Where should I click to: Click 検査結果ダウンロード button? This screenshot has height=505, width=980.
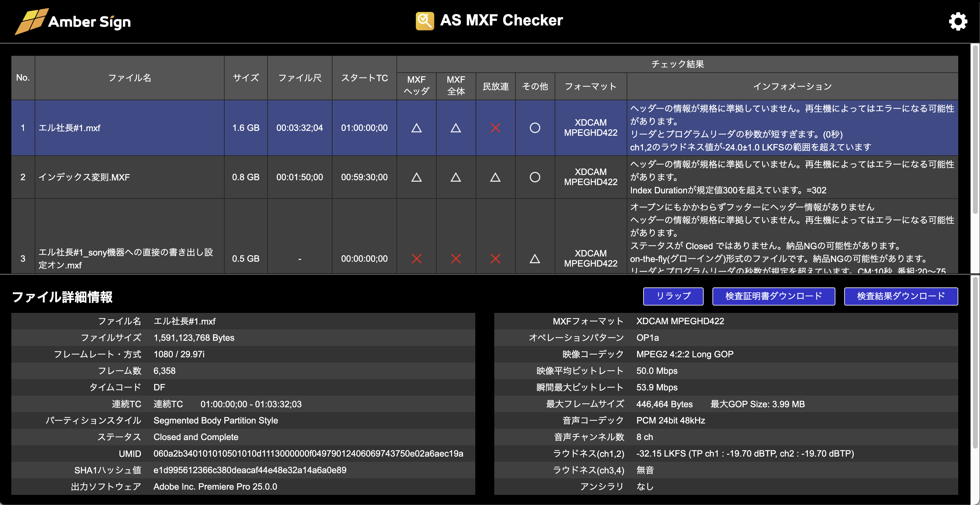click(x=901, y=296)
